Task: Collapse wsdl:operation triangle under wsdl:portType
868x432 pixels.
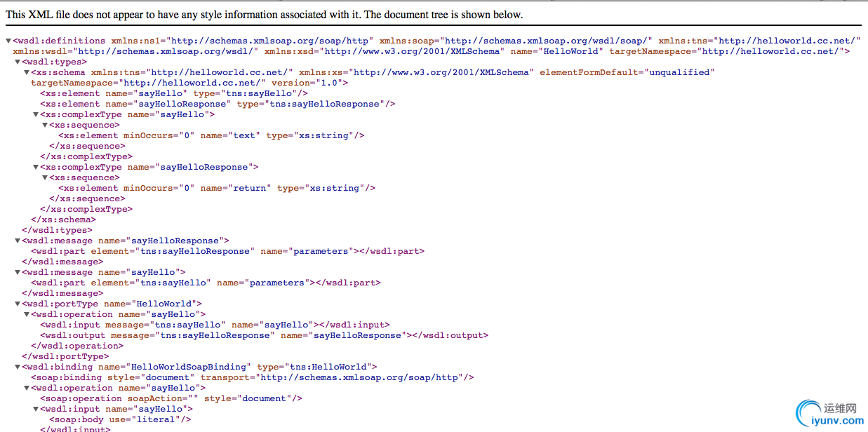Action: coord(27,314)
